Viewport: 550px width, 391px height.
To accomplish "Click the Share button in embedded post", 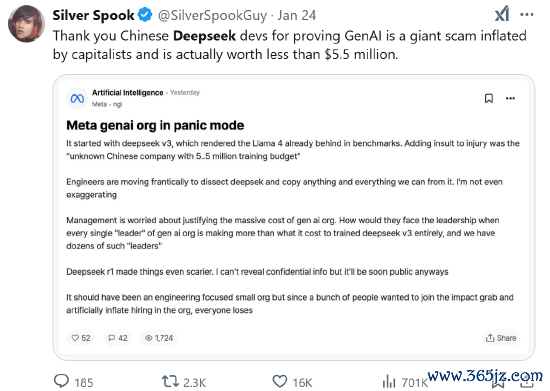I will [501, 338].
